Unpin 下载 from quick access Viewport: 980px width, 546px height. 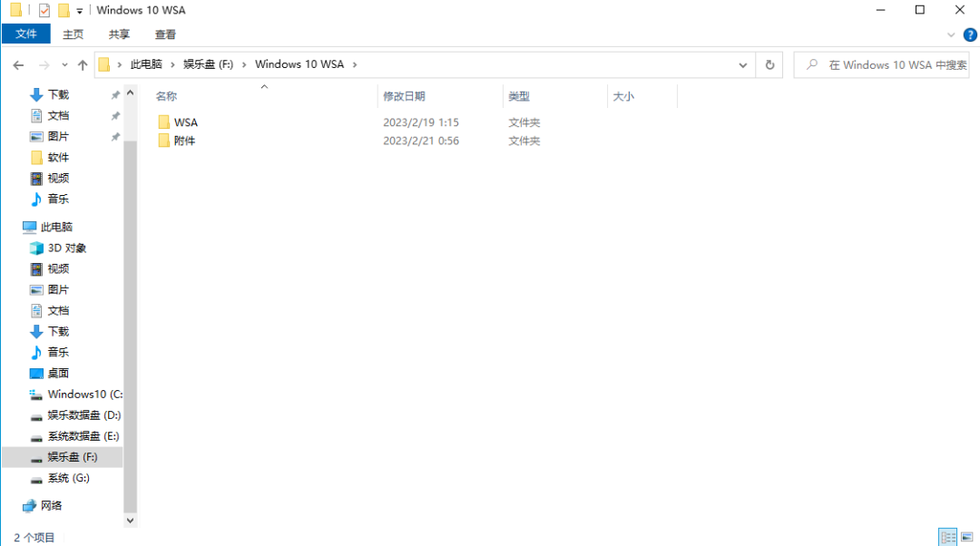[x=116, y=94]
